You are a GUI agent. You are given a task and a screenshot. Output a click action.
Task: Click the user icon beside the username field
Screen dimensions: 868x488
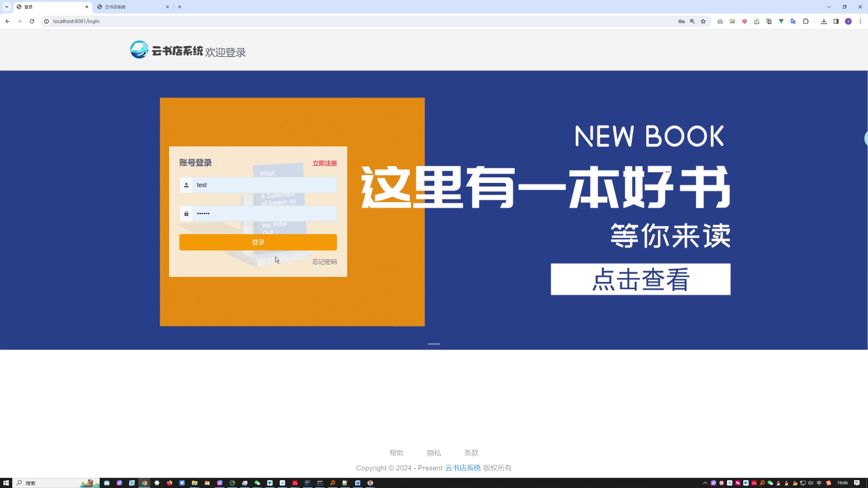(x=186, y=185)
